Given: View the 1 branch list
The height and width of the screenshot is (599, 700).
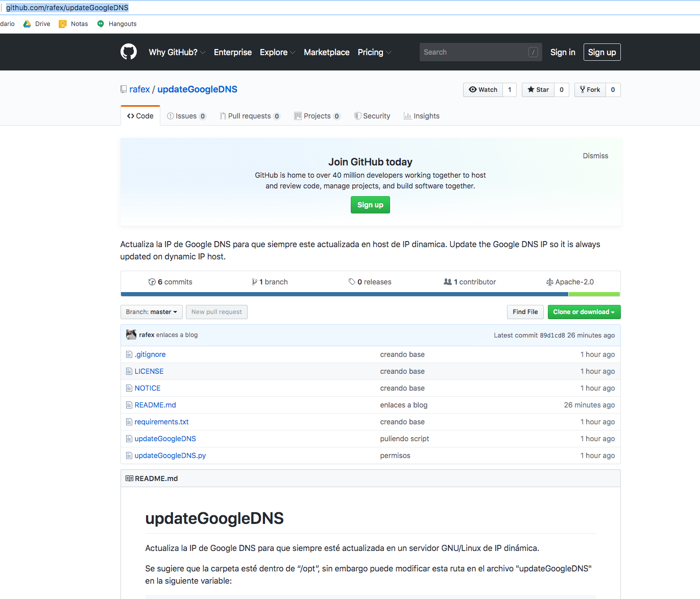Looking at the screenshot, I should [x=270, y=282].
